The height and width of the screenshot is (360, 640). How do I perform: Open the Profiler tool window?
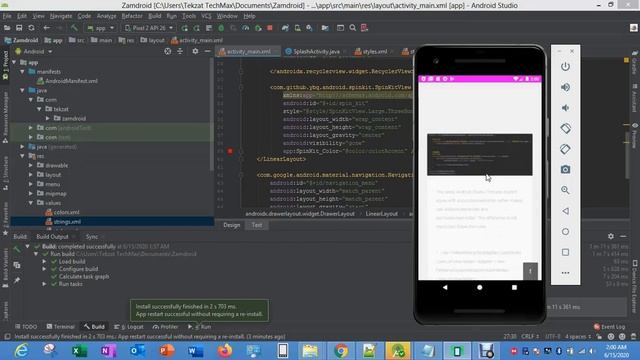coord(165,327)
